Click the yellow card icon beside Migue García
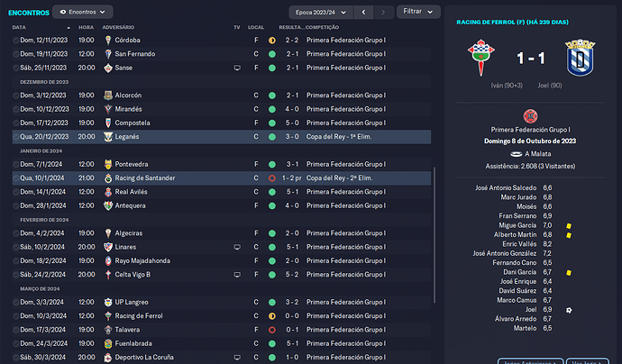Image resolution: width=622 pixels, height=364 pixels. click(x=569, y=226)
